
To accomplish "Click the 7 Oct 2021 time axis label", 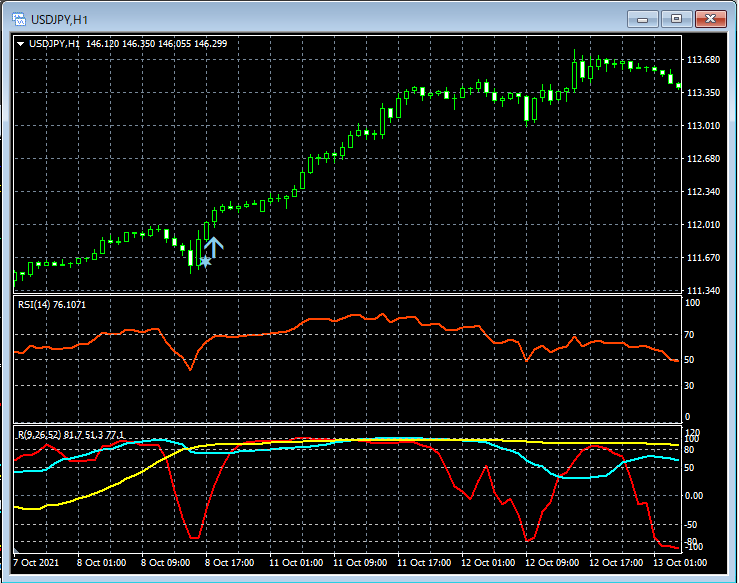I will [x=36, y=563].
